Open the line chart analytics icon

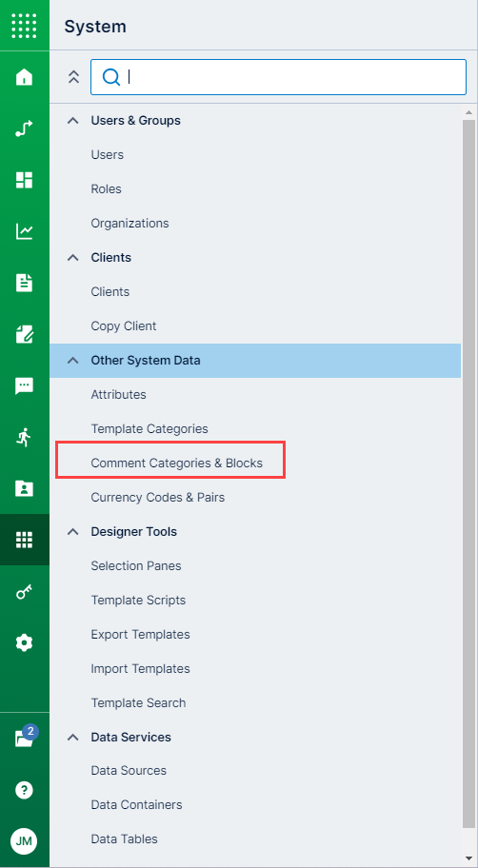tap(24, 231)
